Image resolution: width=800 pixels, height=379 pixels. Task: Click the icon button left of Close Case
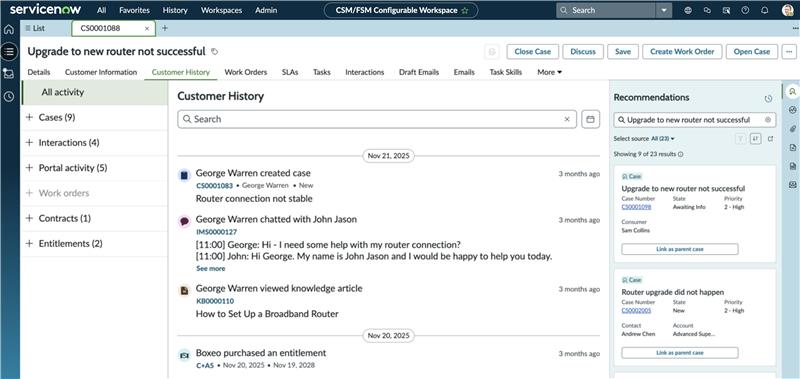coord(492,52)
